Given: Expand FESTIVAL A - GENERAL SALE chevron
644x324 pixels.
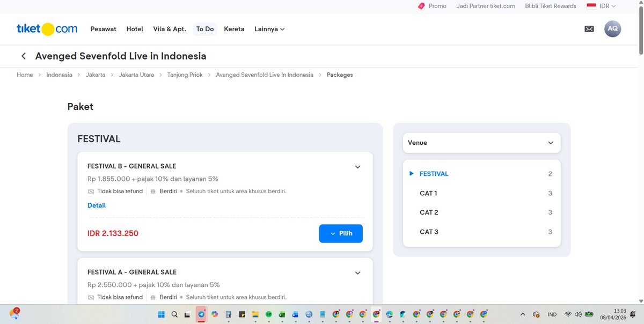Looking at the screenshot, I should [358, 273].
